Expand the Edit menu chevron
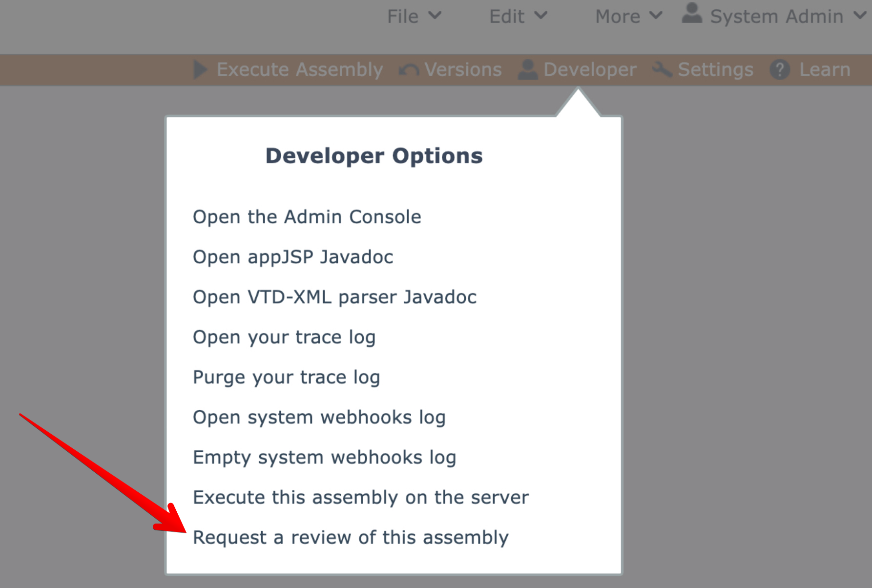Image resolution: width=872 pixels, height=588 pixels. click(541, 16)
